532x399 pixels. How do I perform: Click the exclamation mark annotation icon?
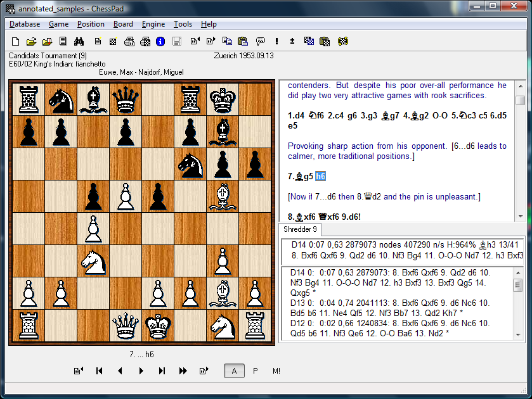pos(276,42)
